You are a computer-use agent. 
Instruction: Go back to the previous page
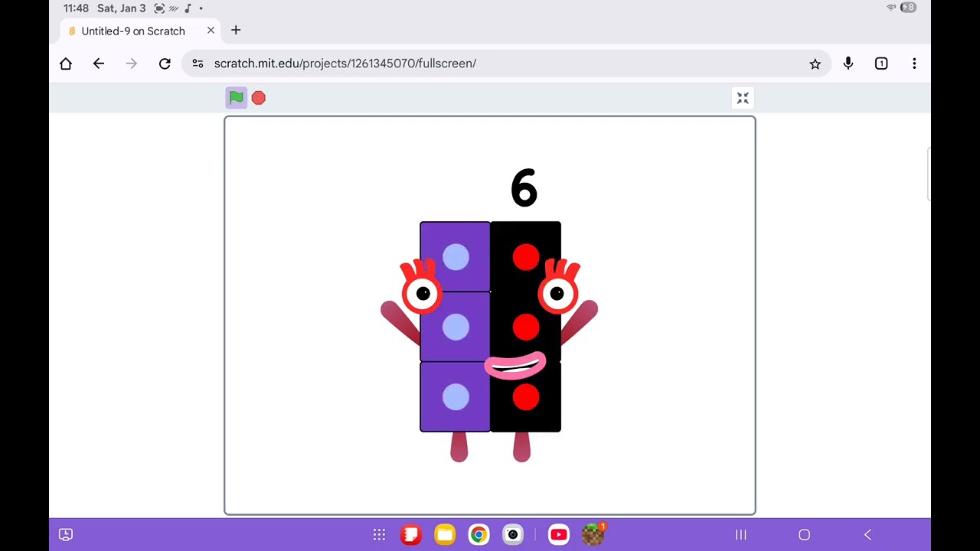(99, 64)
